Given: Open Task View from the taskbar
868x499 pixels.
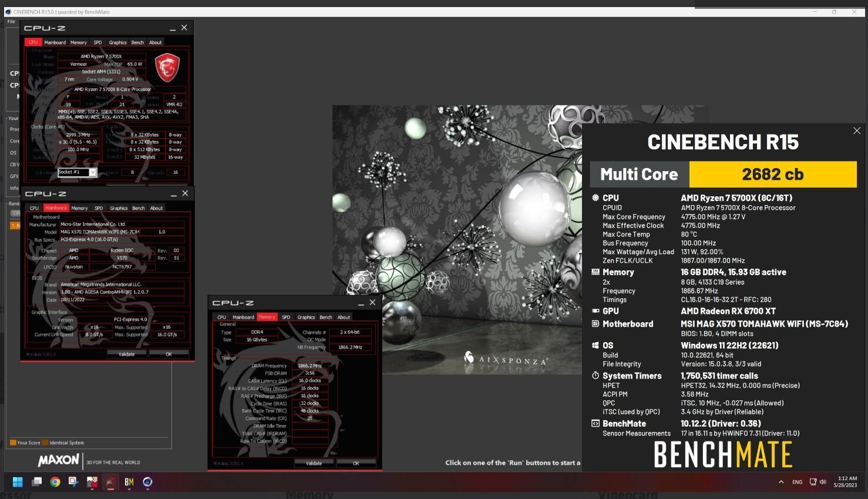Looking at the screenshot, I should [x=36, y=482].
